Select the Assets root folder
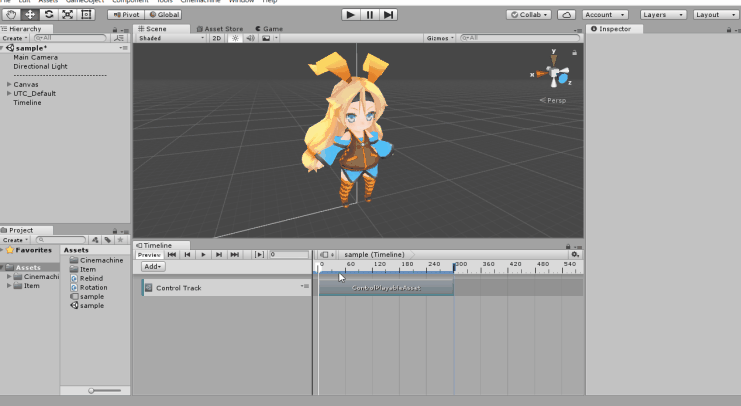Viewport: 741px width, 406px height. tap(29, 268)
